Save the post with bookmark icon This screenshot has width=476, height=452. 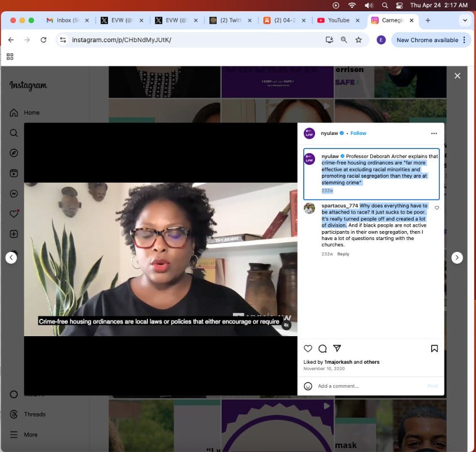point(434,349)
